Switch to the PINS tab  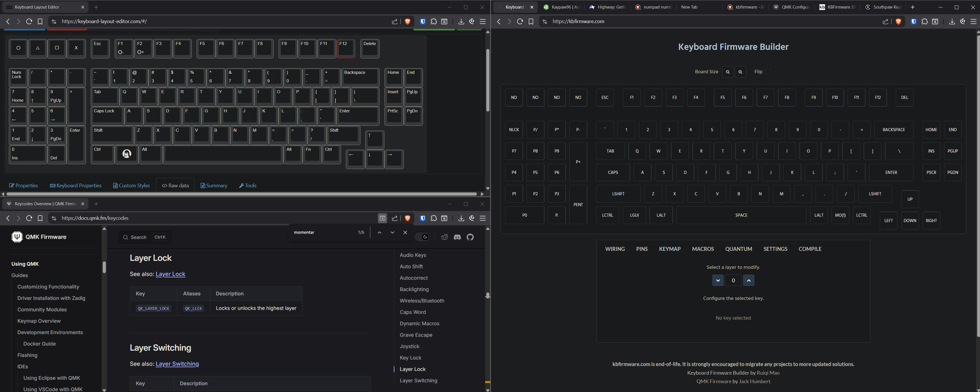click(x=642, y=249)
